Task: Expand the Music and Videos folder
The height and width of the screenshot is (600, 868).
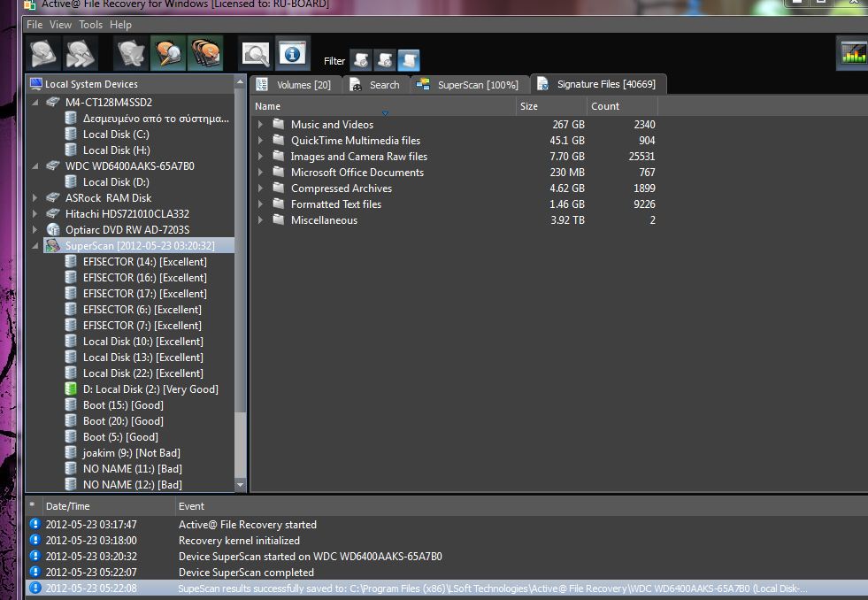Action: tap(260, 125)
